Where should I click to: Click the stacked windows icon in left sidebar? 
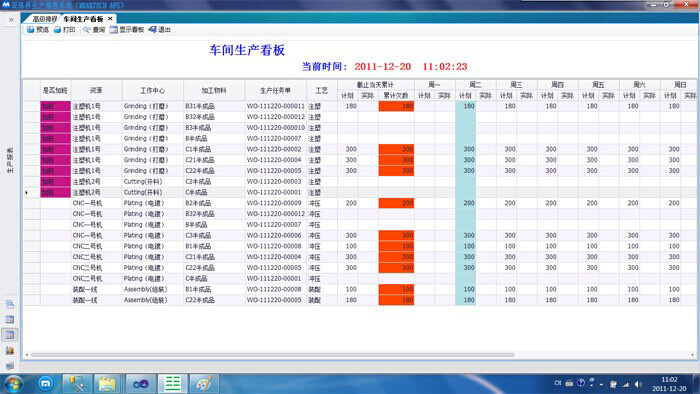(x=9, y=304)
